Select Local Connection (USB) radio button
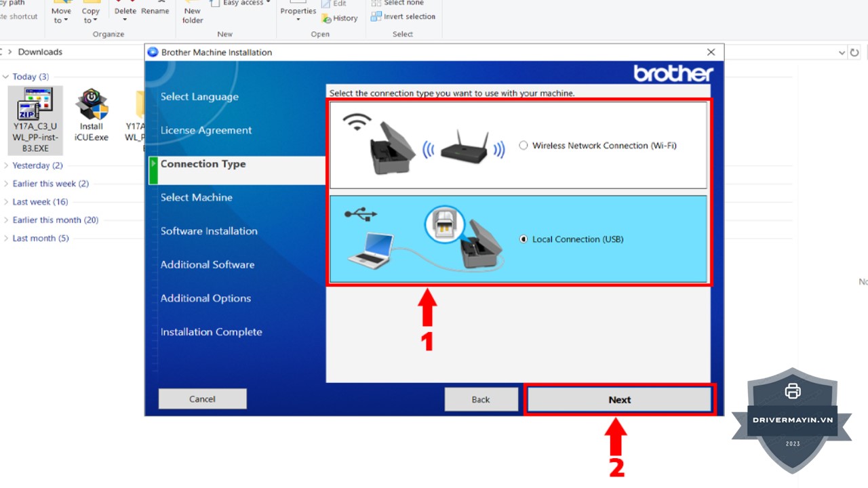This screenshot has width=868, height=488. [x=523, y=239]
